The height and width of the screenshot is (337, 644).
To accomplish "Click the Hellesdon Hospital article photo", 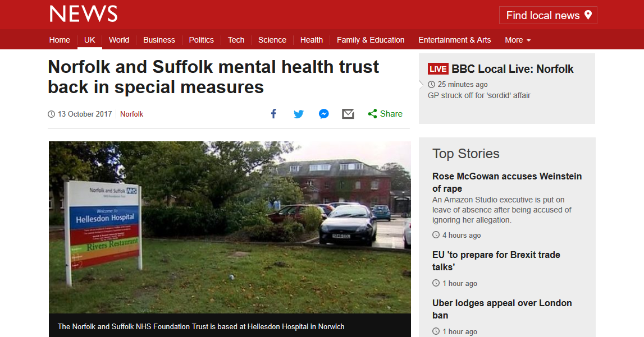I will tap(230, 228).
